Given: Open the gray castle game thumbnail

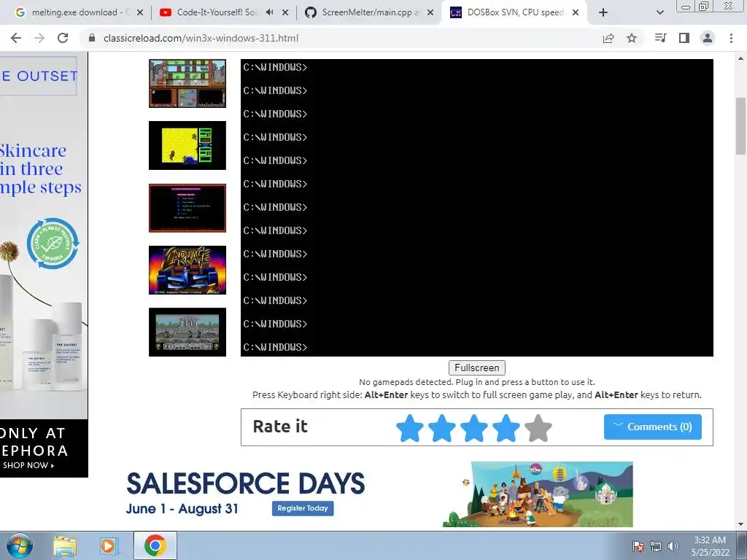Looking at the screenshot, I should (x=187, y=332).
